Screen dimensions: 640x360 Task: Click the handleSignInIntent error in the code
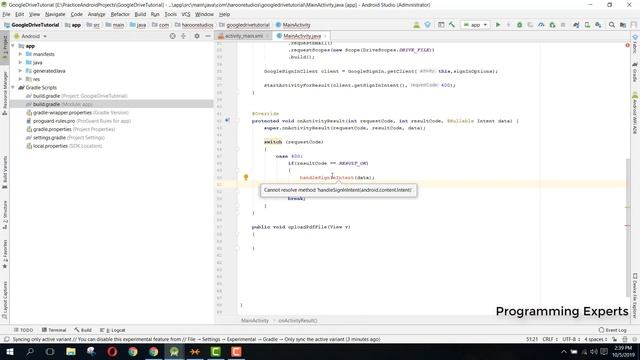pyautogui.click(x=327, y=178)
